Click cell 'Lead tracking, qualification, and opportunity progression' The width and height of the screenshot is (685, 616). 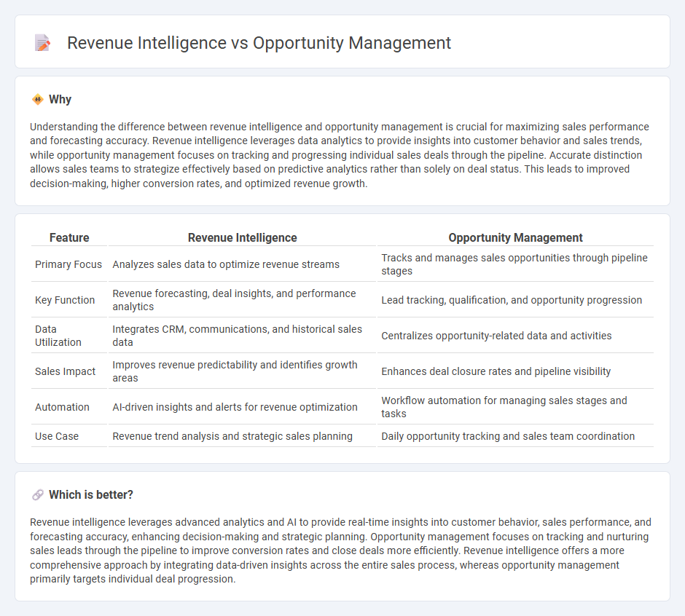tap(515, 300)
